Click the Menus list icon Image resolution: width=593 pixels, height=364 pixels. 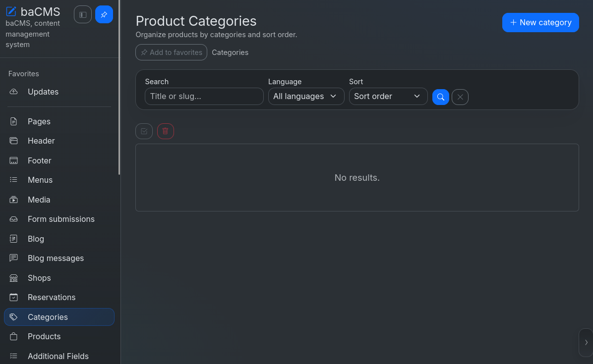coord(13,180)
